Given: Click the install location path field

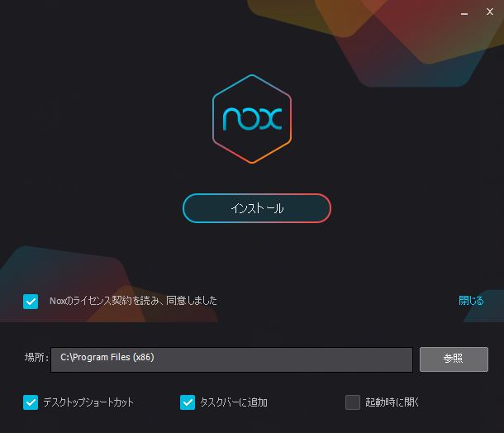Looking at the screenshot, I should (x=231, y=359).
